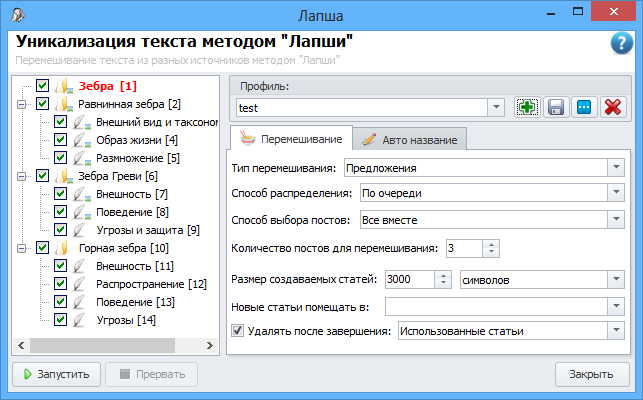Open the Тип перемешивания dropdown
643x400 pixels.
tap(615, 167)
